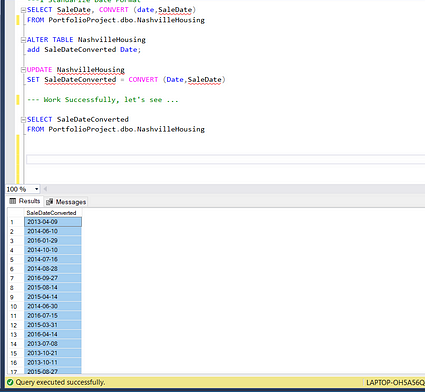Click row header number 10 in results grid
Image resolution: width=425 pixels, height=392 pixels.
[x=16, y=306]
